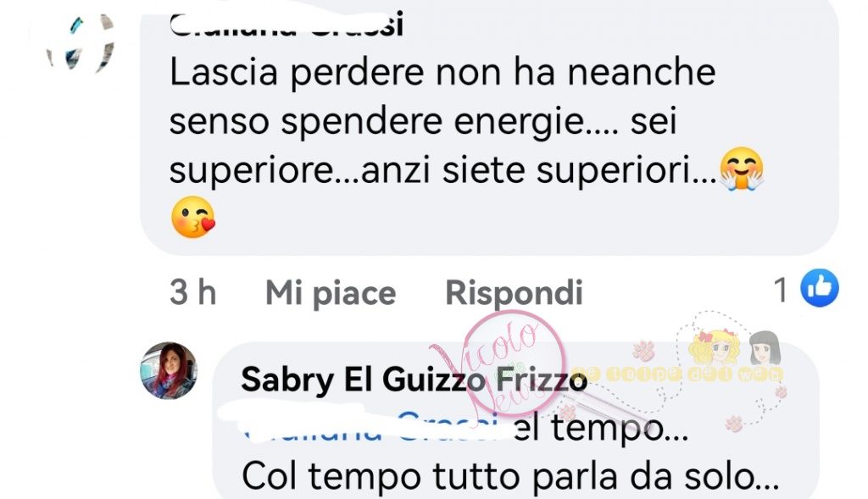Click the paw print beside the blonde girl
This screenshot has height=499, width=868.
(644, 351)
